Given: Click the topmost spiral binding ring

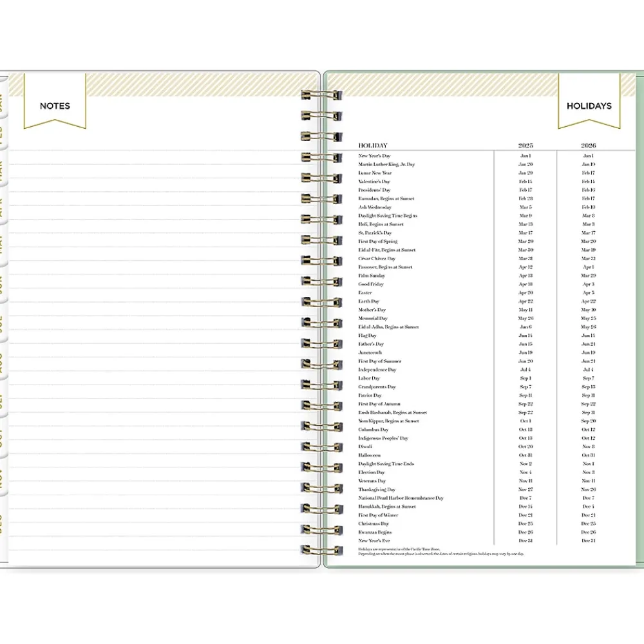Looking at the screenshot, I should [321, 95].
